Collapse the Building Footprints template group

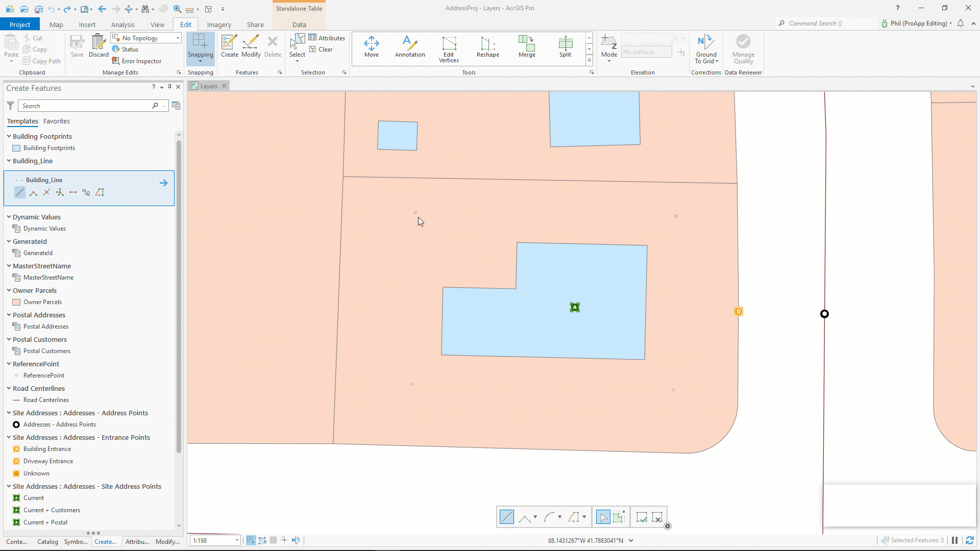(x=8, y=136)
